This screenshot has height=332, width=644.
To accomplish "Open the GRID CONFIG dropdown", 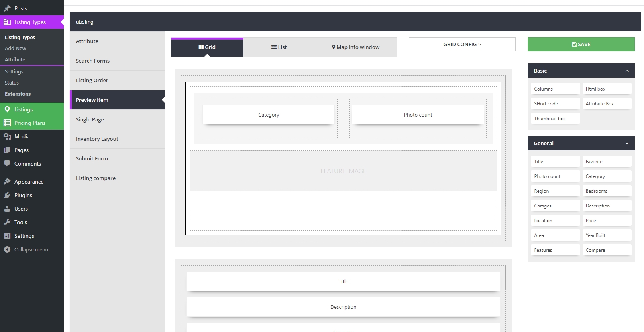I will [x=462, y=44].
